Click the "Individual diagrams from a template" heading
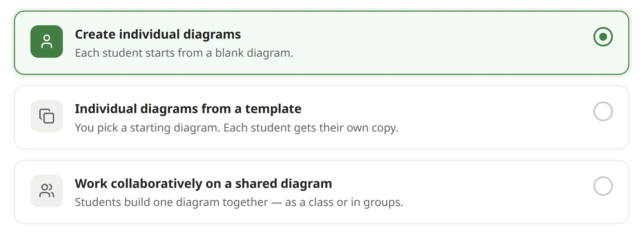The width and height of the screenshot is (644, 234). click(188, 109)
